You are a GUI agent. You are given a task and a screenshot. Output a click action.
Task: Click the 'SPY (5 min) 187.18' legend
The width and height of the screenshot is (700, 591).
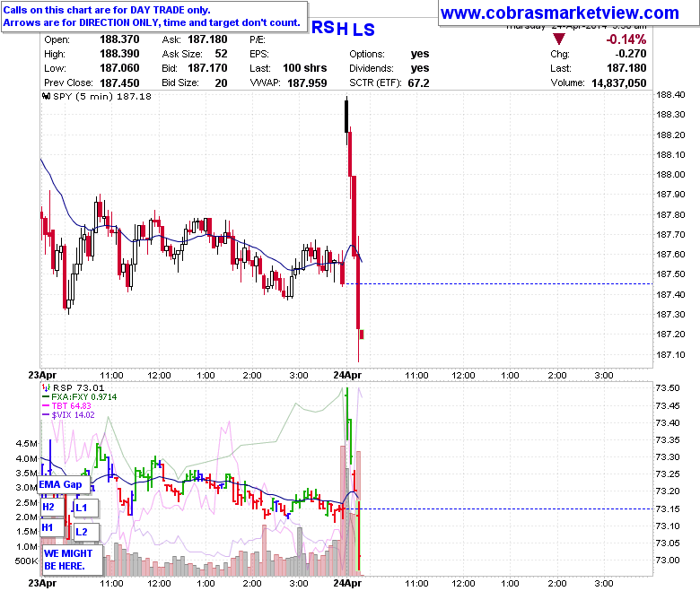tap(102, 96)
